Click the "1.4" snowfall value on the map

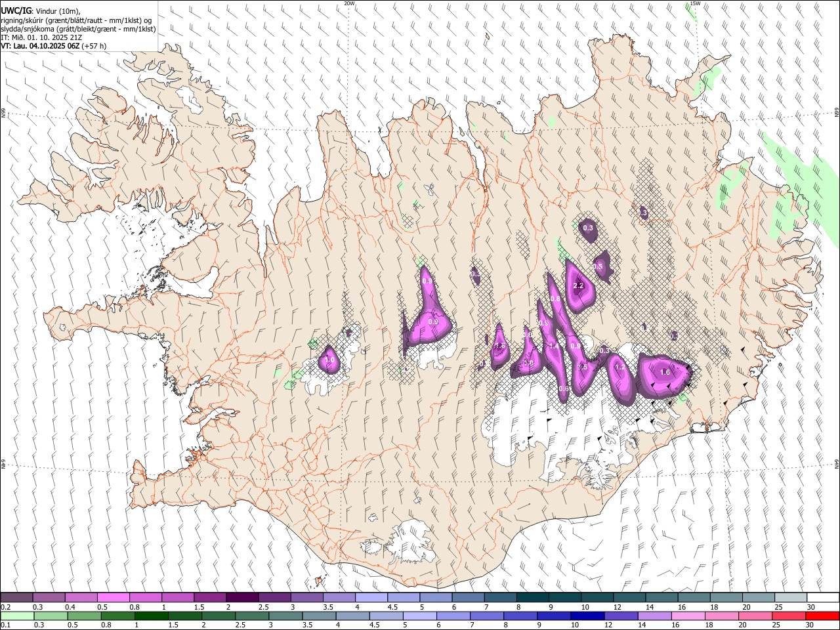[x=554, y=346]
